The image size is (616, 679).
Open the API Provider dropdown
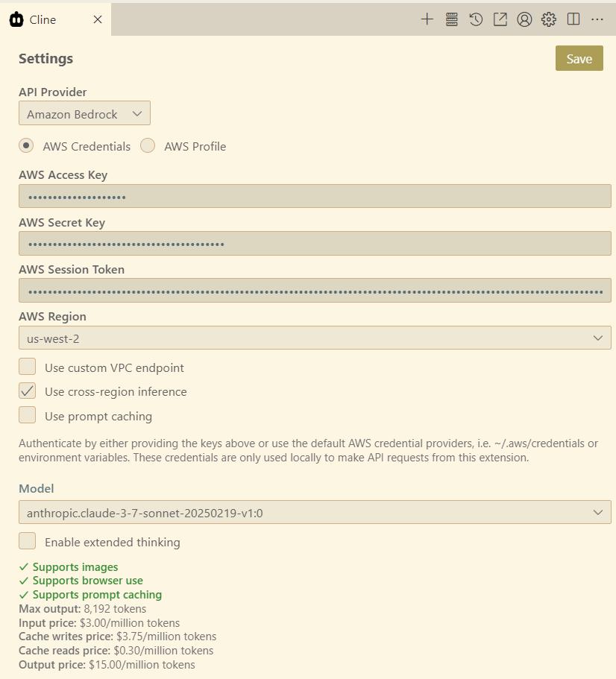tap(84, 114)
